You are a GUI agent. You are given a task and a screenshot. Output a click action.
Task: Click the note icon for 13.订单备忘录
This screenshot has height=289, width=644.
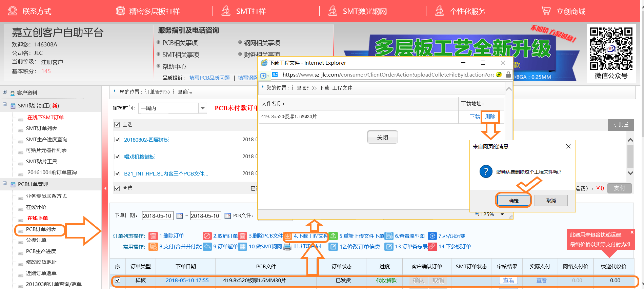[389, 247]
